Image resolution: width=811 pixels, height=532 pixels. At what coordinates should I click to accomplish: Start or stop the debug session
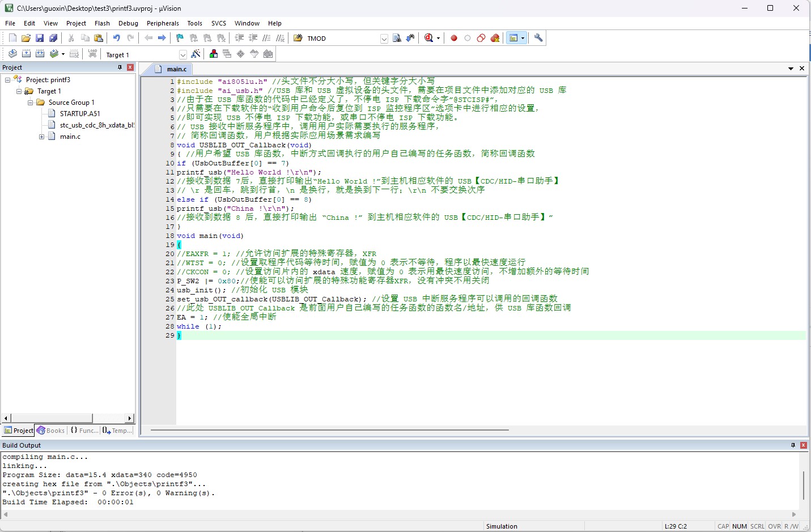click(429, 38)
